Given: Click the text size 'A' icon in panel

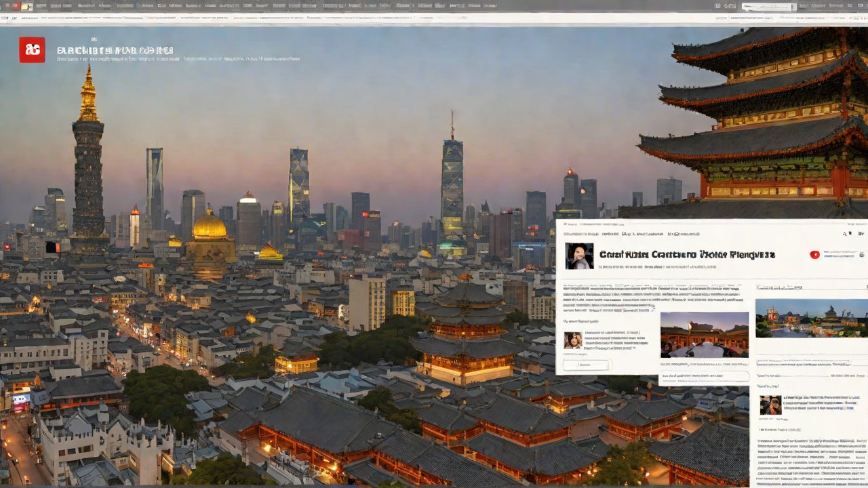Looking at the screenshot, I should click(846, 234).
